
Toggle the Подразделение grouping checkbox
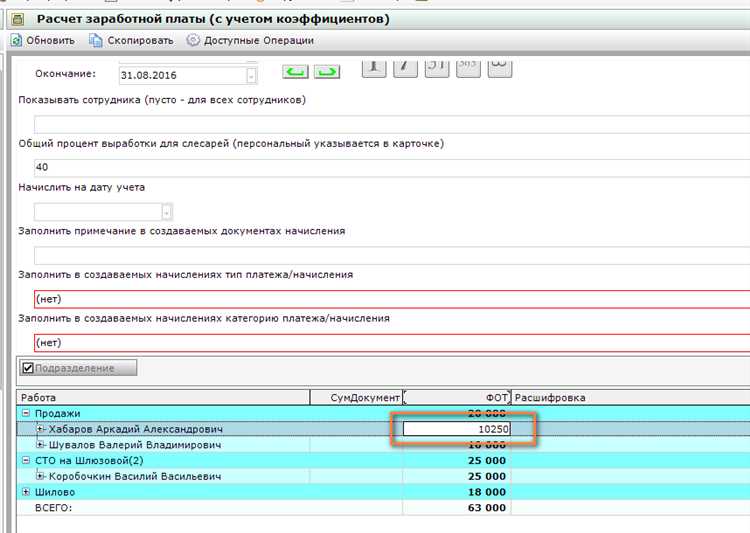[x=28, y=368]
